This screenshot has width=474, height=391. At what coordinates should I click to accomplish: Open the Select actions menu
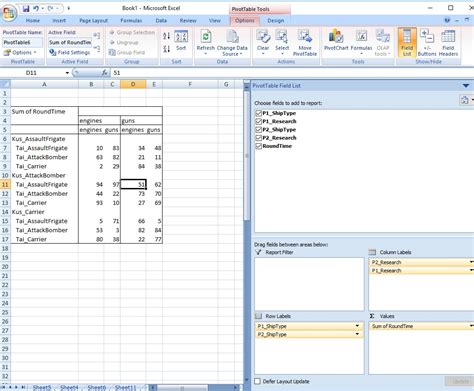pyautogui.click(x=282, y=43)
